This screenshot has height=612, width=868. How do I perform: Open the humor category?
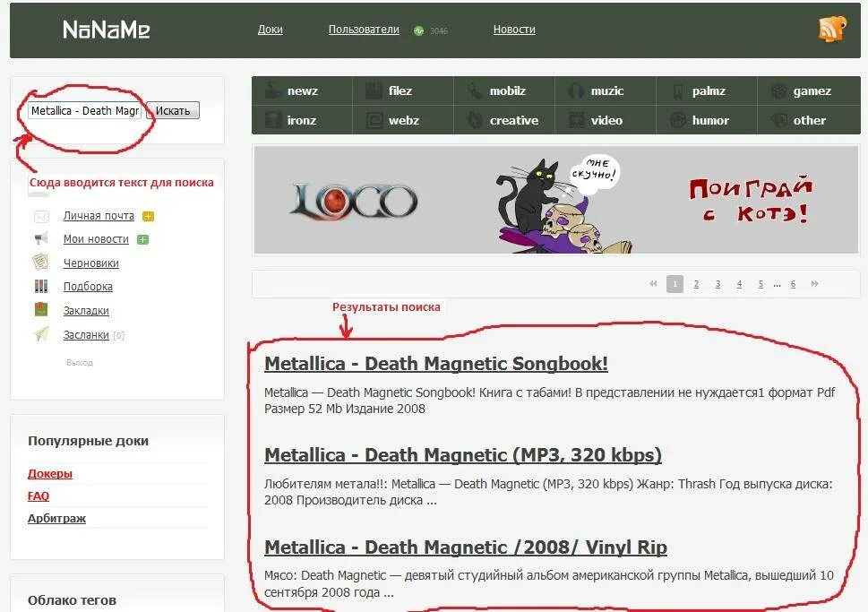tap(707, 120)
